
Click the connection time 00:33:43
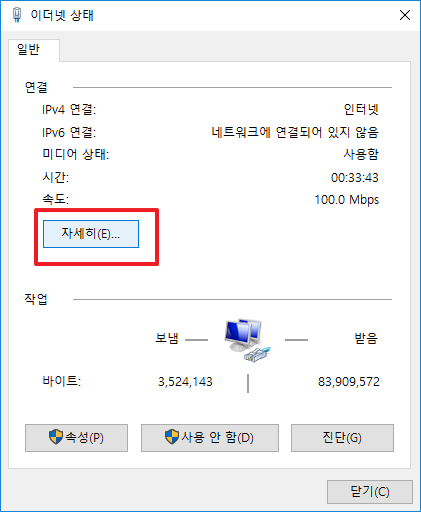[x=355, y=178]
